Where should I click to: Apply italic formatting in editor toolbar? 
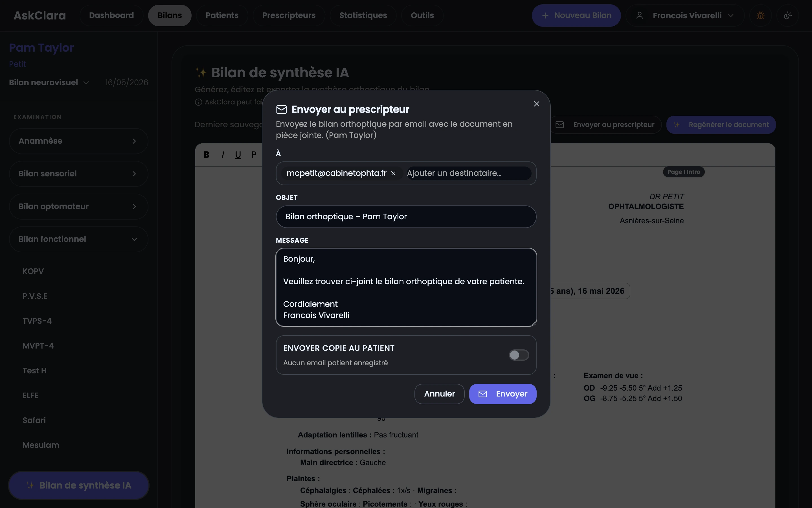click(223, 155)
